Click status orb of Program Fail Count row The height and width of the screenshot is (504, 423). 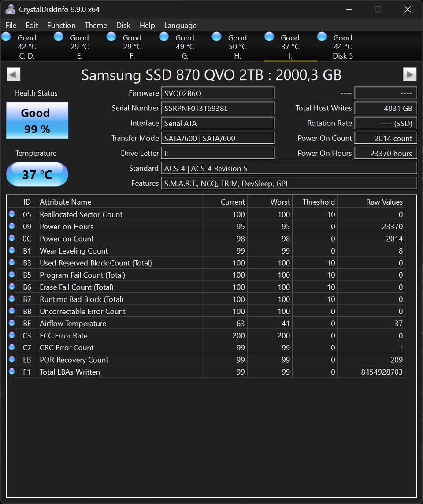[12, 275]
